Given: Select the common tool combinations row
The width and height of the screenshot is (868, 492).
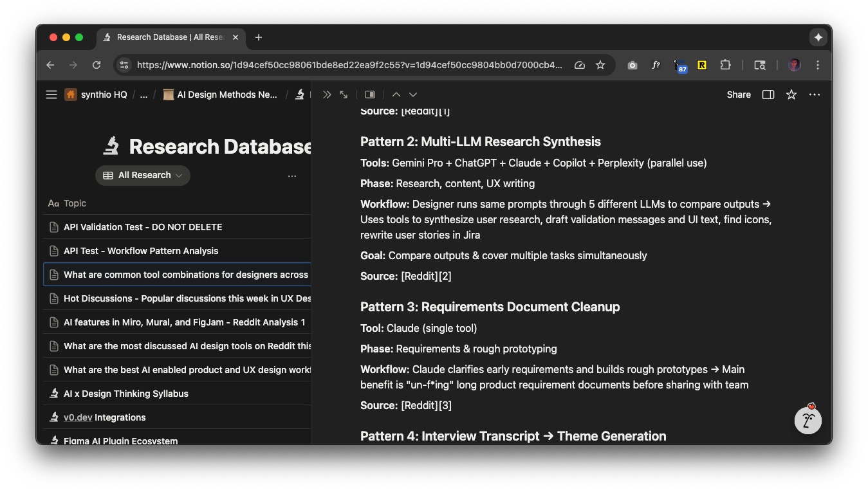Looking at the screenshot, I should click(177, 275).
